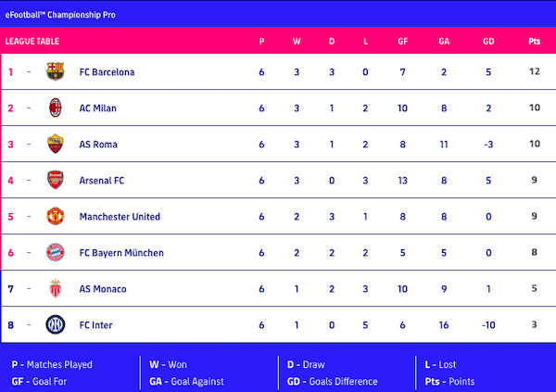Click the AS Roma club crest
This screenshot has width=556, height=392.
point(55,145)
